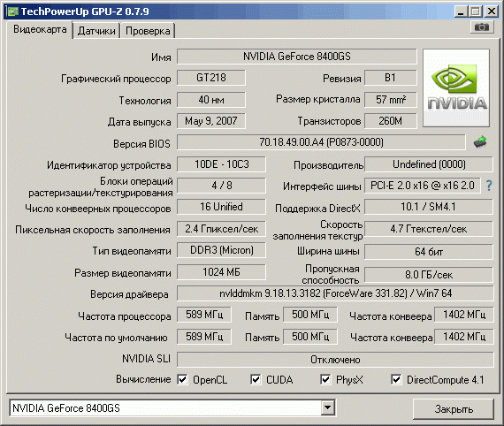Click the 40 нм technology value

[211, 100]
